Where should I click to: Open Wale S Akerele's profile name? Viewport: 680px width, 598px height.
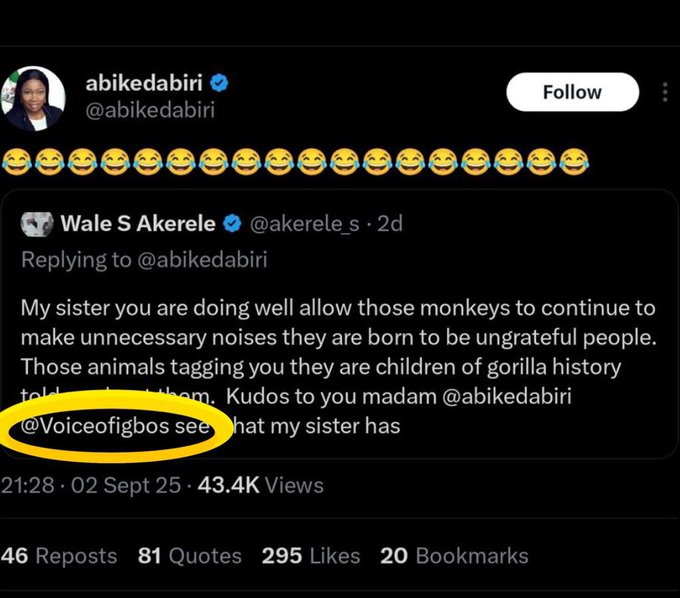(137, 223)
